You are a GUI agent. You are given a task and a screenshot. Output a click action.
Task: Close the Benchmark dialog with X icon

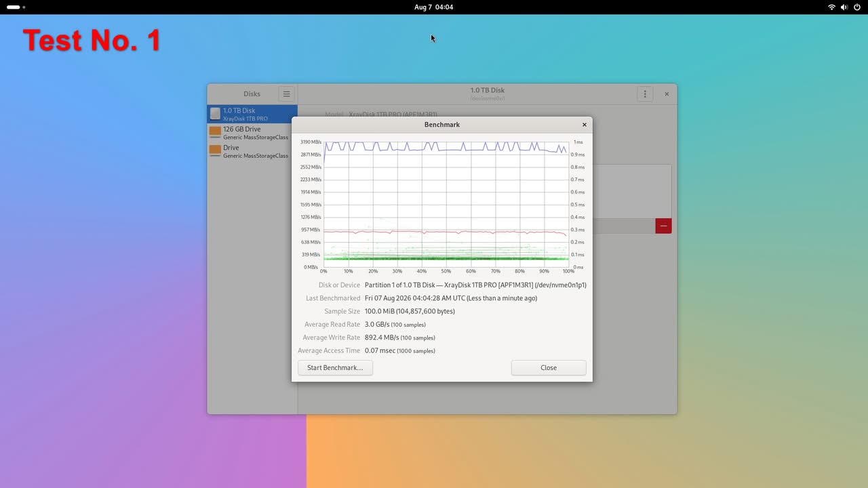[x=585, y=125]
